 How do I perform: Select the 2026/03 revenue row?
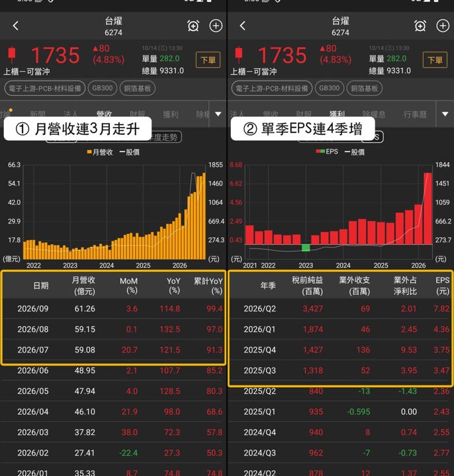[113, 432]
